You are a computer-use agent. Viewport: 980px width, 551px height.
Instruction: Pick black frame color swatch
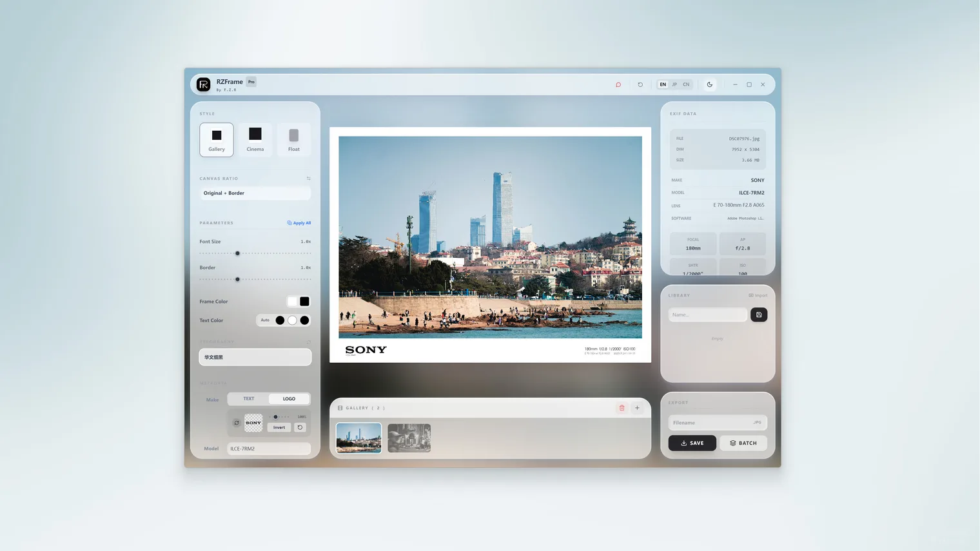(304, 302)
